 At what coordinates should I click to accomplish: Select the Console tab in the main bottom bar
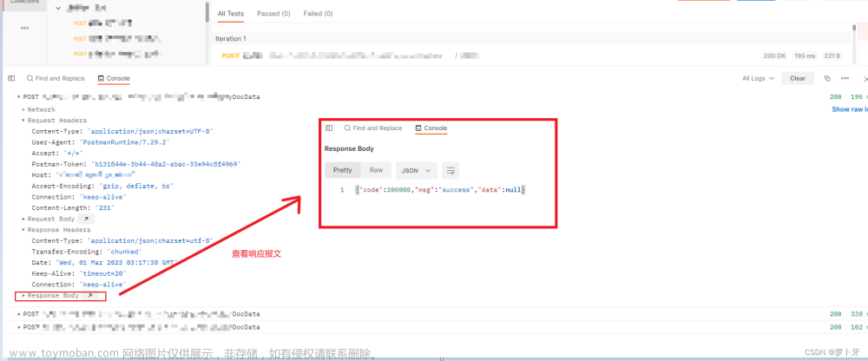click(x=114, y=79)
